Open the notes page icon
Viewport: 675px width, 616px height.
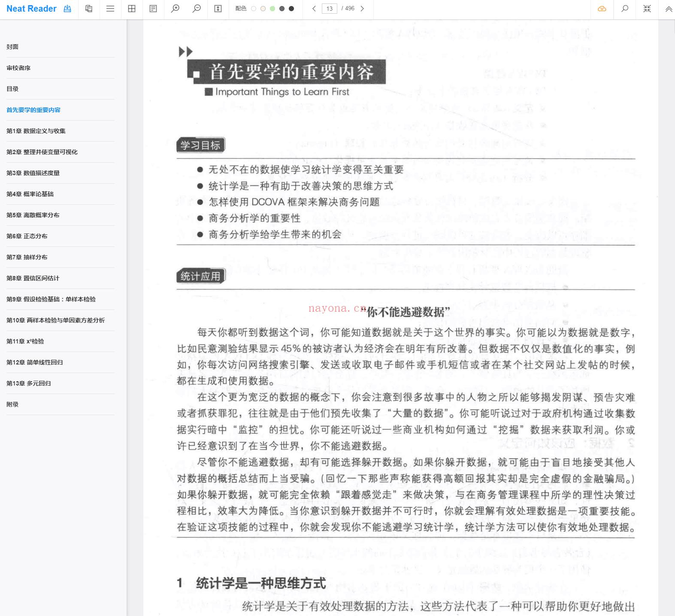point(153,9)
